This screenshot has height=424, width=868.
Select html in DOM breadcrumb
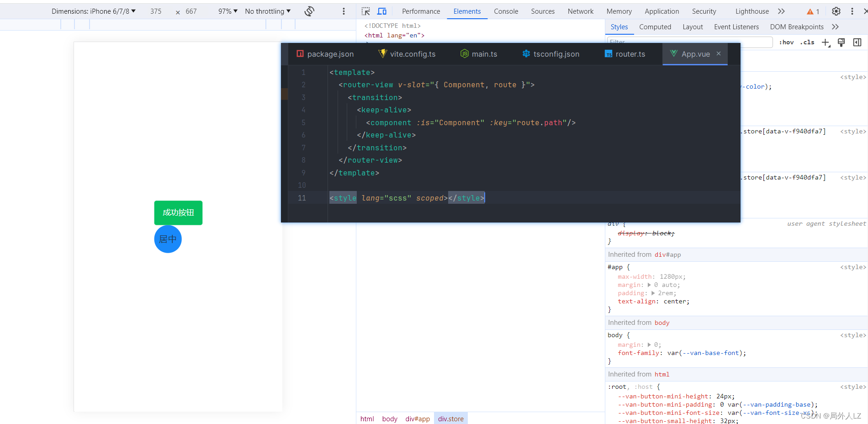tap(367, 419)
